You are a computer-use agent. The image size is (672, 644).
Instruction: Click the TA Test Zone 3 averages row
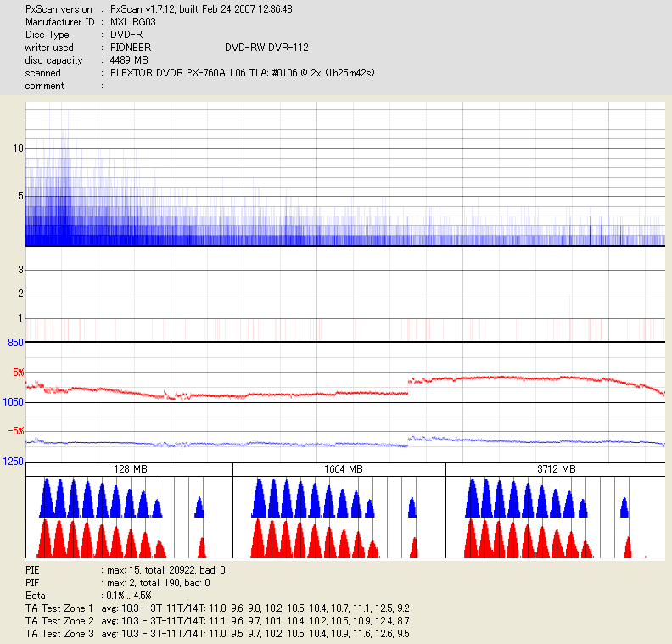[255, 634]
